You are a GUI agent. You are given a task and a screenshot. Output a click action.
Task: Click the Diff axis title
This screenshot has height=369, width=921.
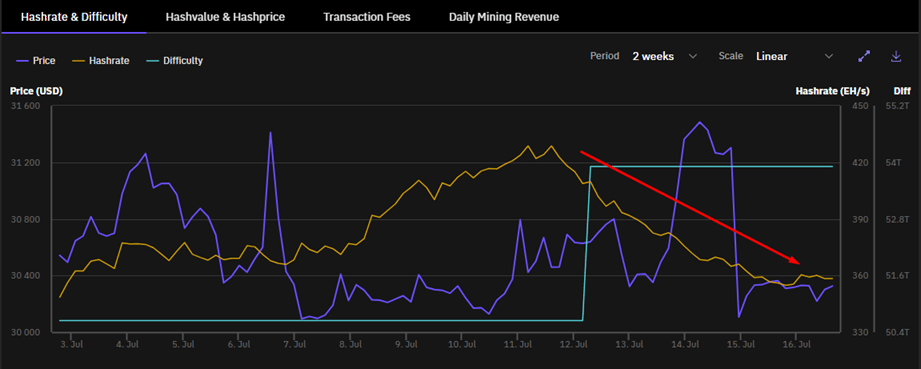(902, 91)
